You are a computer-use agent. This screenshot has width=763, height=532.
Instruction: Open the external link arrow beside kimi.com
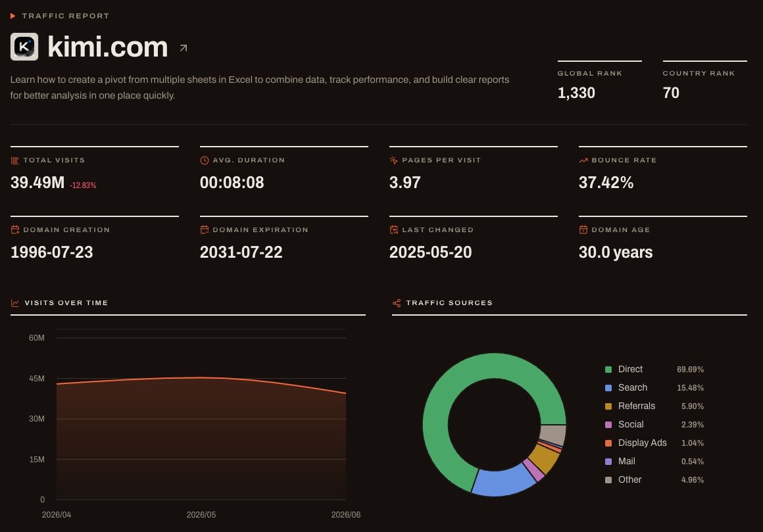[184, 48]
